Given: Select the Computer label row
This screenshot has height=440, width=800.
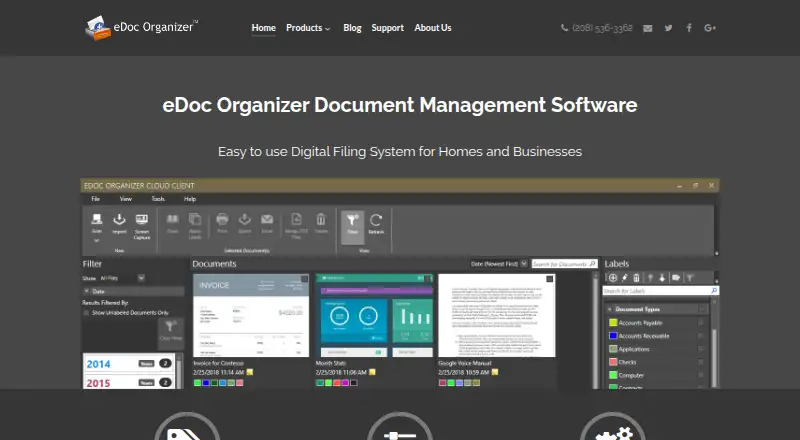Looking at the screenshot, I should coord(656,375).
